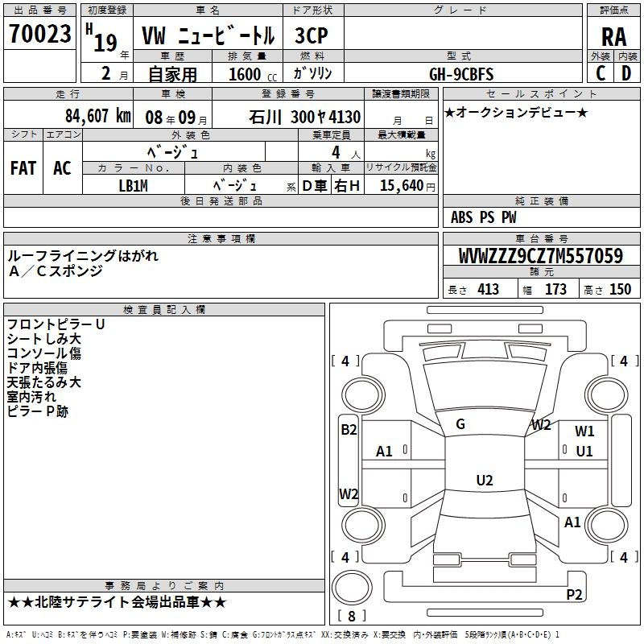The image size is (644, 644).
Task: Click the recycle deposit amount 15,640円
Action: (401, 186)
